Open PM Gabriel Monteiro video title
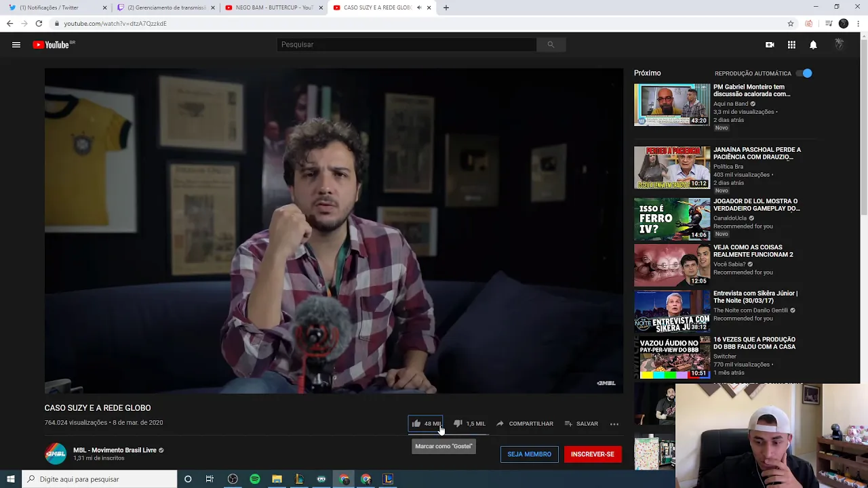868x488 pixels. [751, 91]
